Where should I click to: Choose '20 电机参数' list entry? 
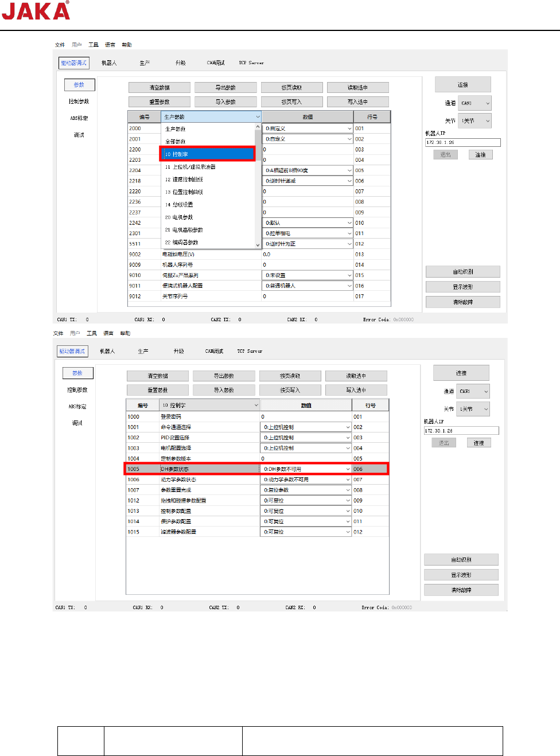click(207, 217)
